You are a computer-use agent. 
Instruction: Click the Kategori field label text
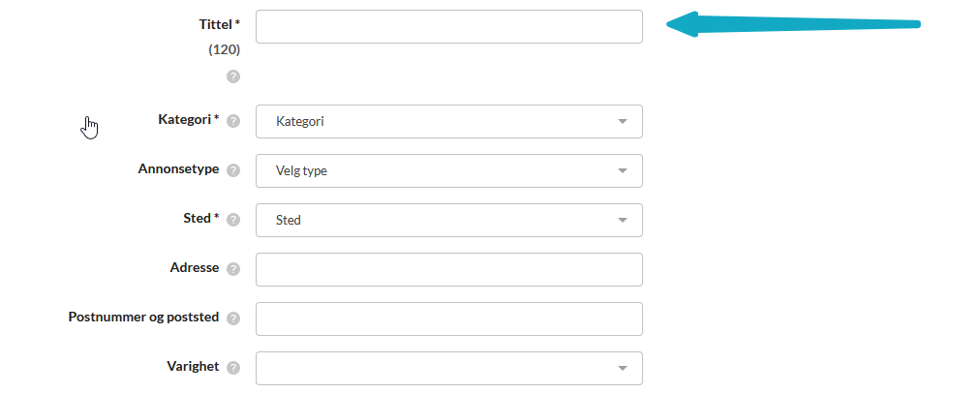185,120
